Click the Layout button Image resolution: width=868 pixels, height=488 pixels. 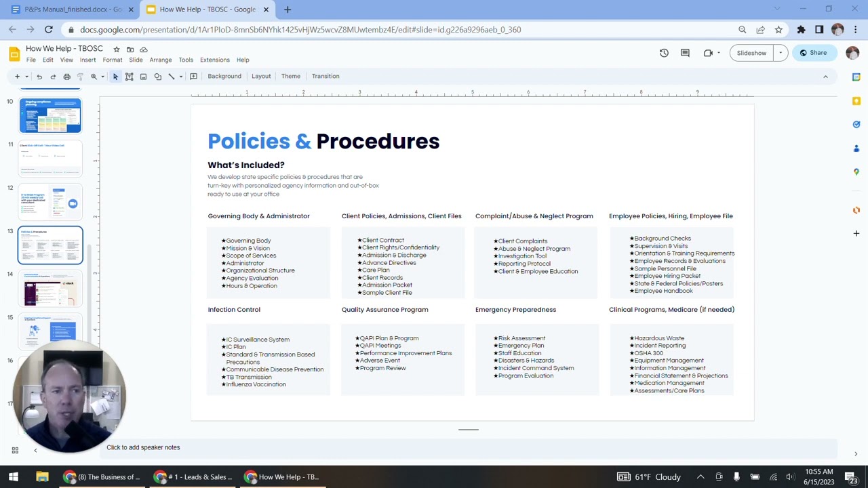[261, 77]
